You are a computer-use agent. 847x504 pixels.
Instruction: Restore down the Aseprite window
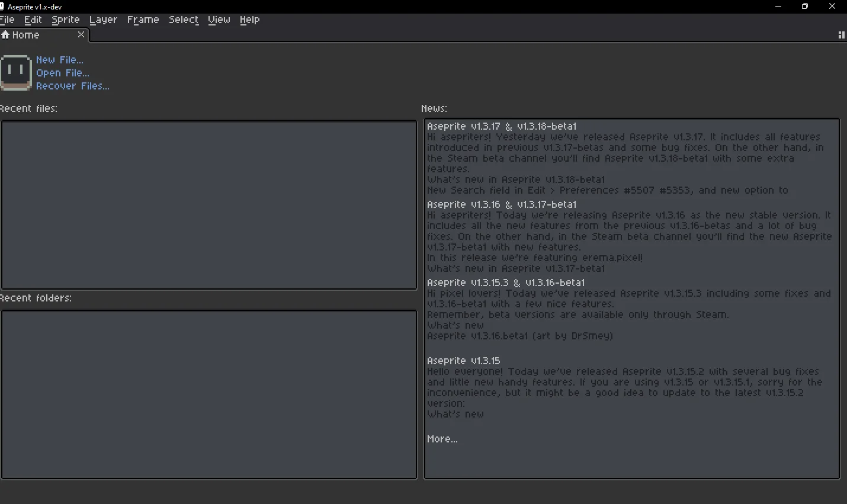tap(805, 7)
